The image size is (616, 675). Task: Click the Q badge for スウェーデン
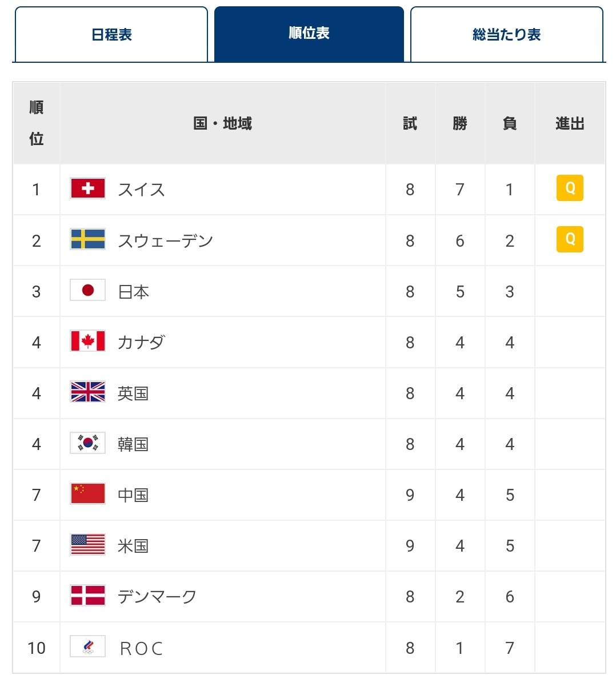[x=570, y=239]
